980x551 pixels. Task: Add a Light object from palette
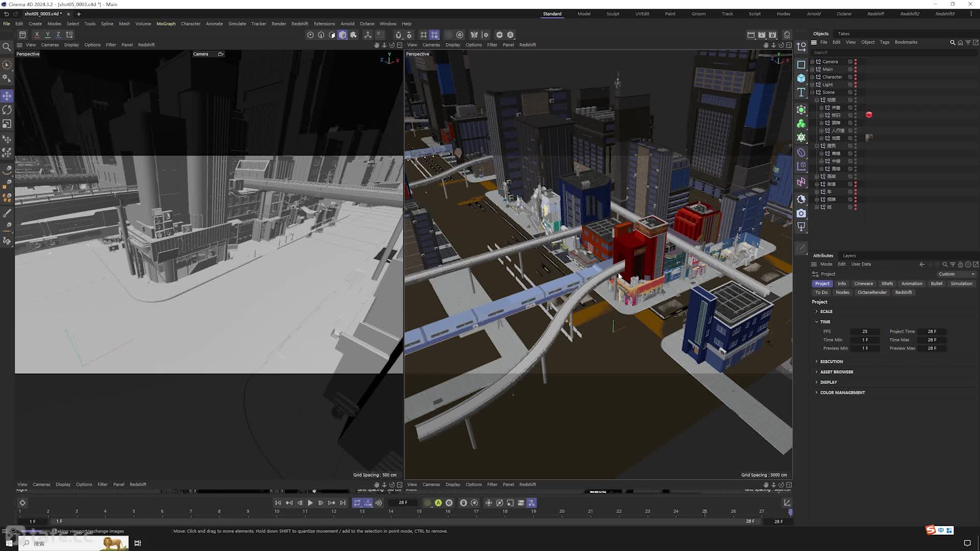click(801, 227)
